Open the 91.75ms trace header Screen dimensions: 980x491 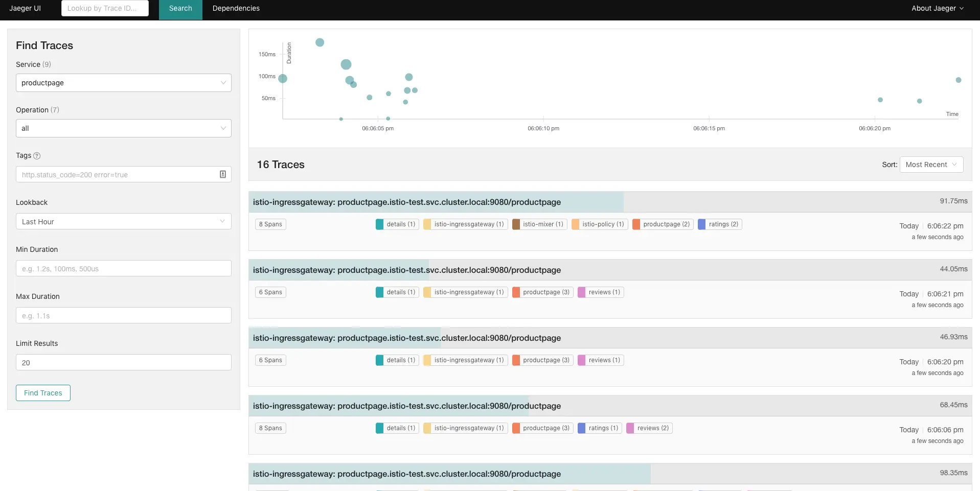point(610,202)
